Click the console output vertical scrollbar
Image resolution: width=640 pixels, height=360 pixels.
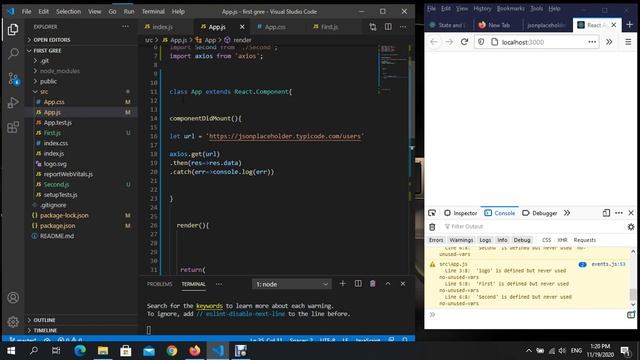[633, 278]
